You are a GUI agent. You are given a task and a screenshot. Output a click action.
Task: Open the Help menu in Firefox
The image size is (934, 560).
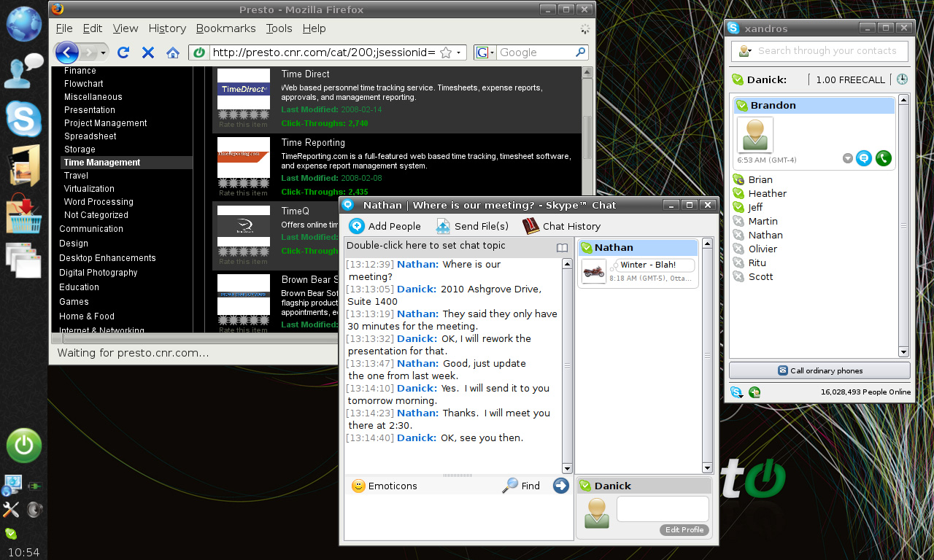[x=314, y=28]
